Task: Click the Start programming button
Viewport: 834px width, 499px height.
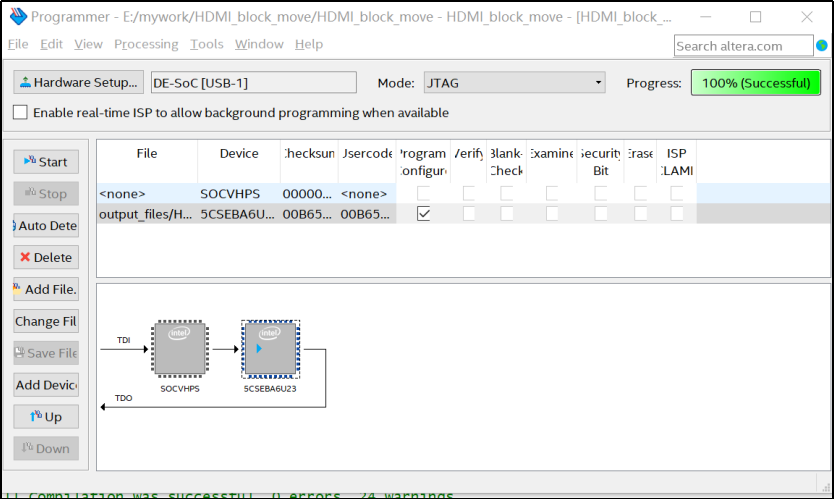Action: tap(46, 162)
